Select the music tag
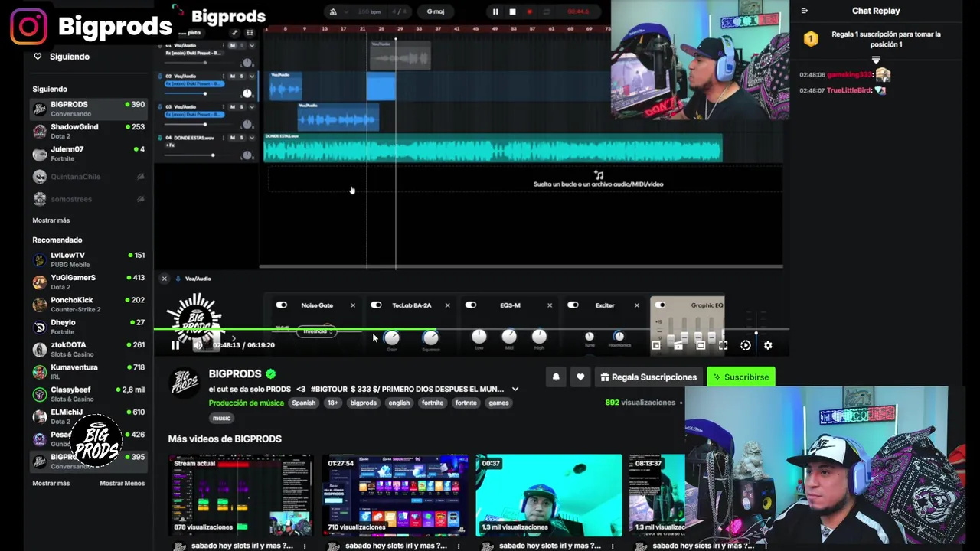Viewport: 980px width, 551px height. 221,418
